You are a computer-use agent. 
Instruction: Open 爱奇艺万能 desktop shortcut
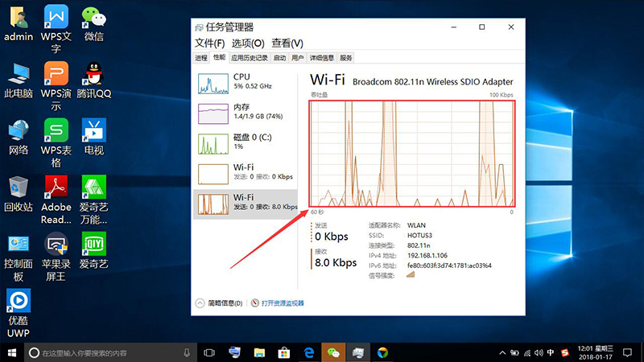(x=93, y=200)
